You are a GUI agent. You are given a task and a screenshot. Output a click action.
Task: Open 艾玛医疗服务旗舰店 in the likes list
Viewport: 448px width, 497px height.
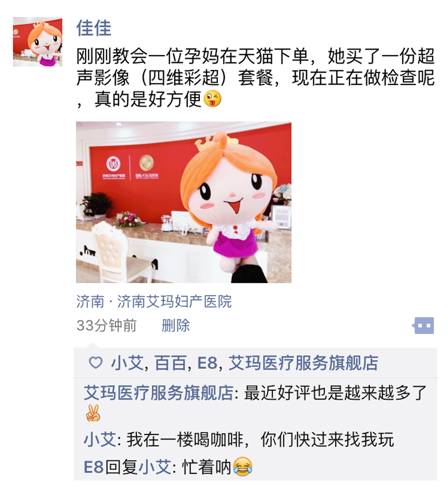303,363
